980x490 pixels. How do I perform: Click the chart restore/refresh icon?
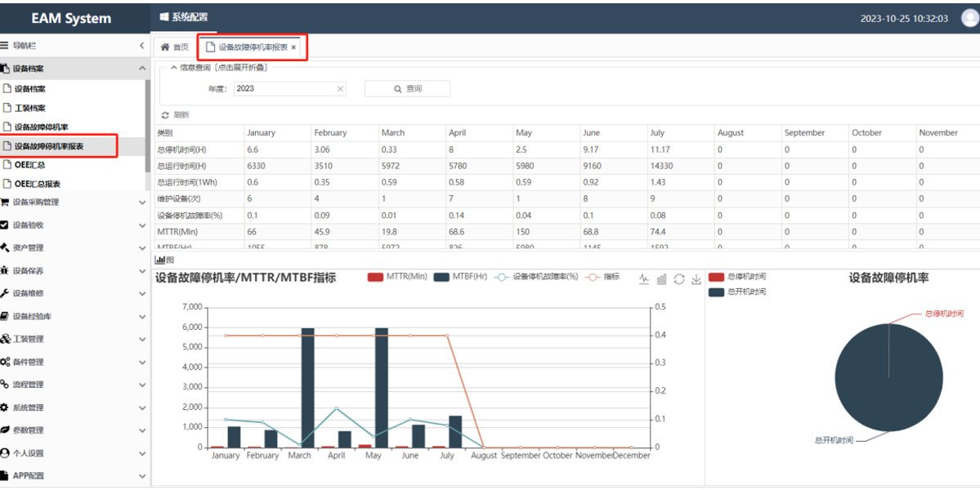[679, 279]
